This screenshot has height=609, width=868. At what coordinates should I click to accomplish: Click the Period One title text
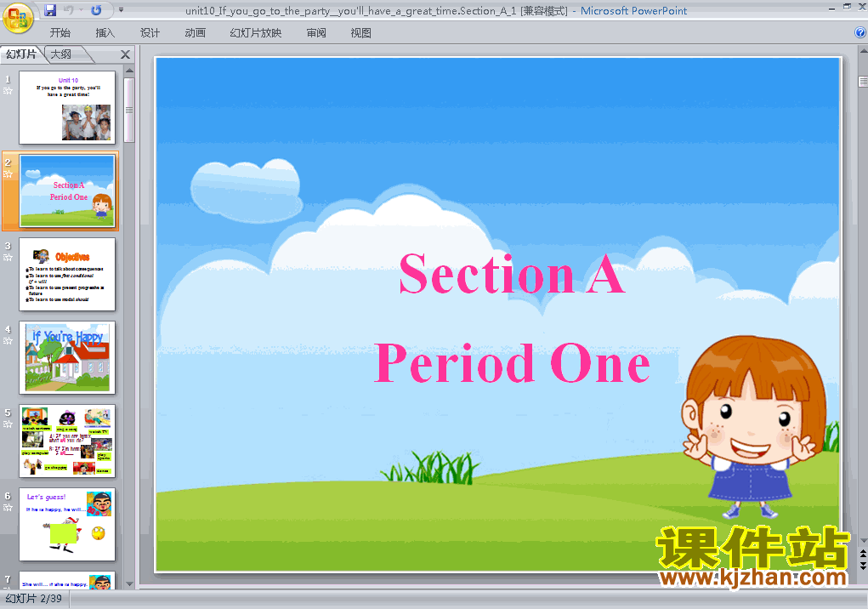coord(512,363)
